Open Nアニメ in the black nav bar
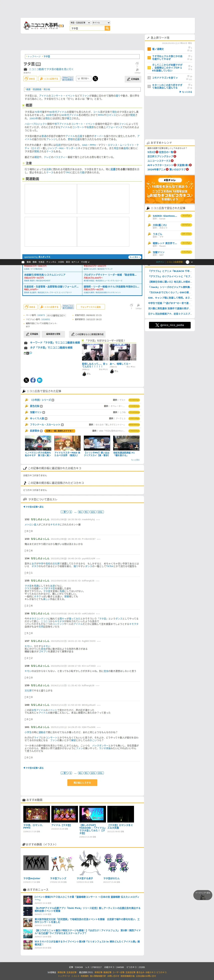This screenshot has width=214, height=980. 75,262
